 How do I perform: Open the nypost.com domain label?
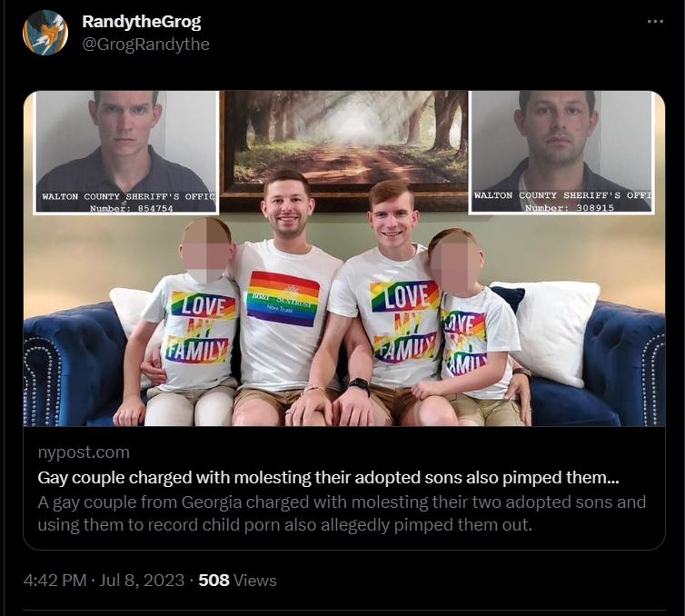[84, 452]
